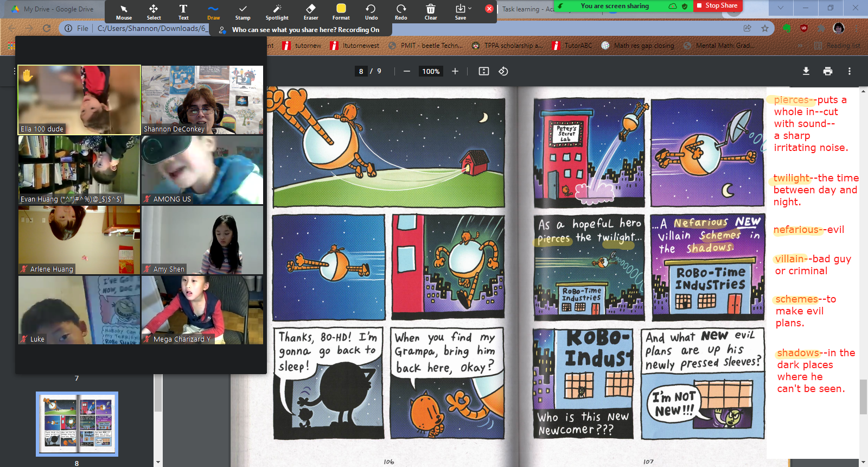Select the Mouse annotation tool
Image resolution: width=868 pixels, height=467 pixels.
click(124, 12)
